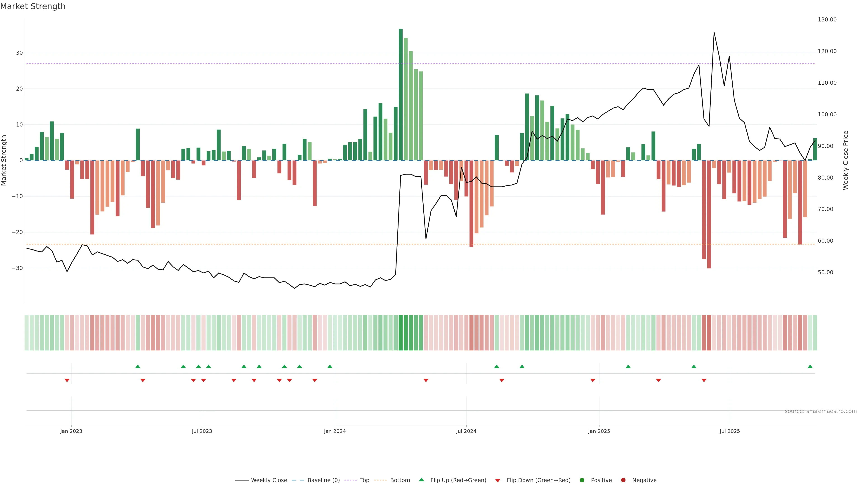Image resolution: width=868 pixels, height=488 pixels.
Task: Click the Weekly Close Price axis title
Action: pyautogui.click(x=845, y=160)
